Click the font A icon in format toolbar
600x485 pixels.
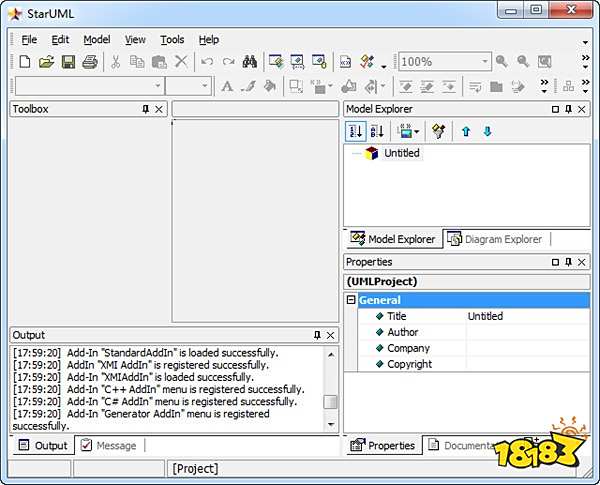click(x=227, y=87)
